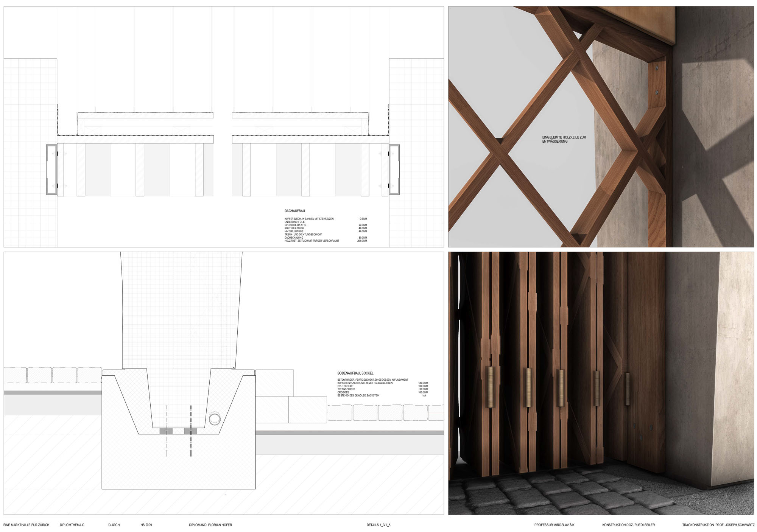Image resolution: width=757 pixels, height=532 pixels.
Task: Select the 'TRENN- UND DICHTUNGSSCHICHT' entry
Action: (303, 235)
